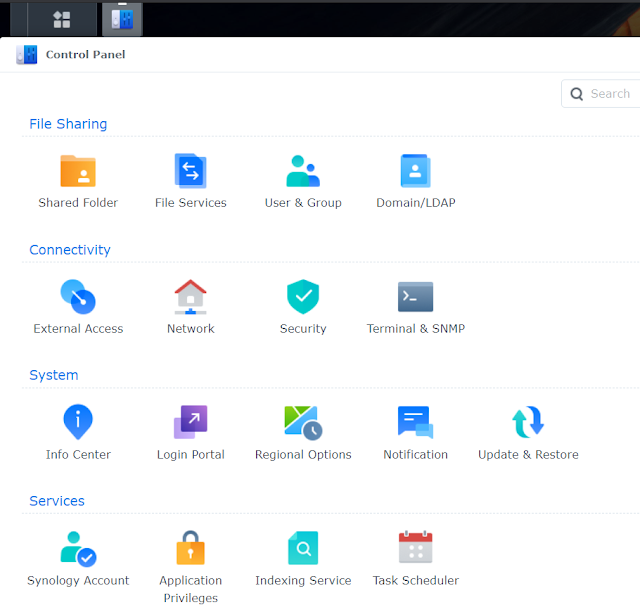The width and height of the screenshot is (640, 612).
Task: Open the Main Menu in taskbar
Action: (62, 19)
